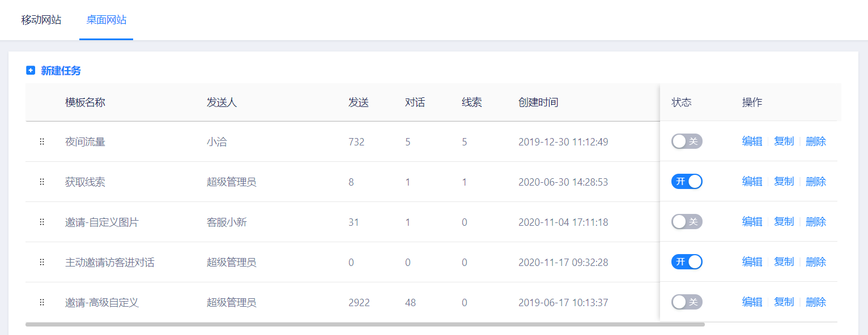Click the 发送 column header
Image resolution: width=868 pixels, height=335 pixels.
point(359,102)
